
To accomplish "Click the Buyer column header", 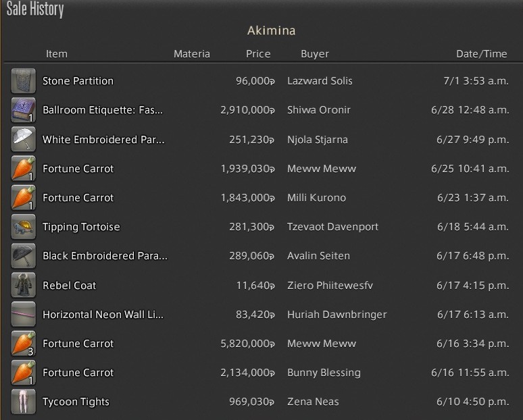I will 315,54.
